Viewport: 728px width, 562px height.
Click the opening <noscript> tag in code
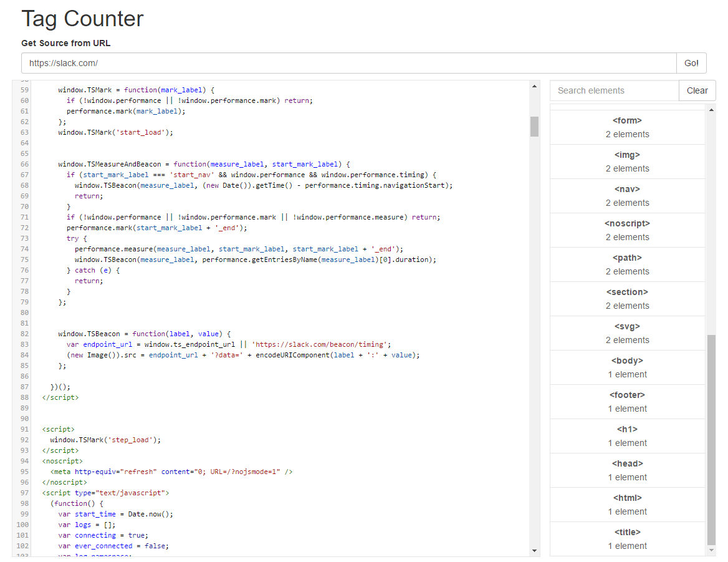tap(62, 461)
